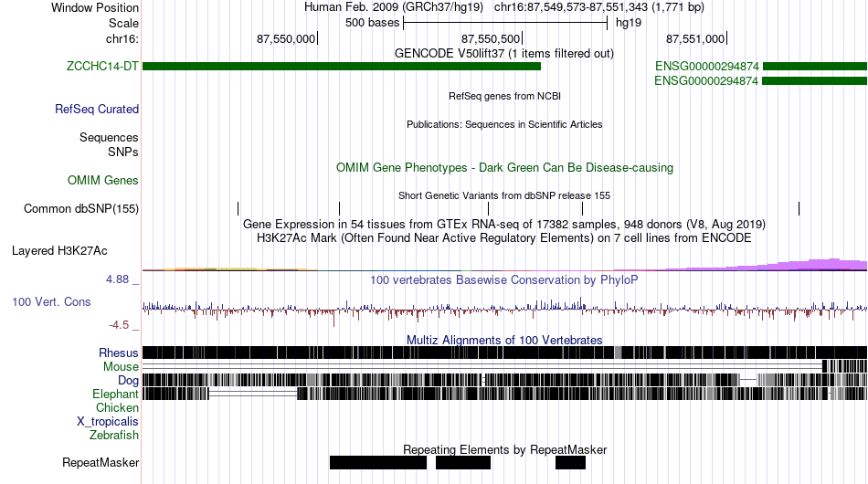The image size is (868, 484).
Task: Click the SNPs track label
Action: (123, 152)
